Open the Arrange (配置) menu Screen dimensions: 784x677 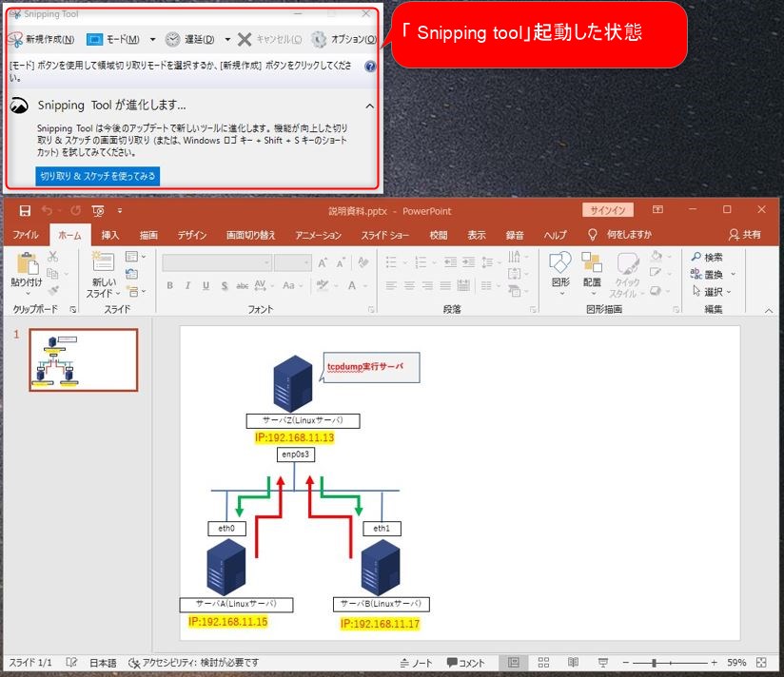(592, 273)
